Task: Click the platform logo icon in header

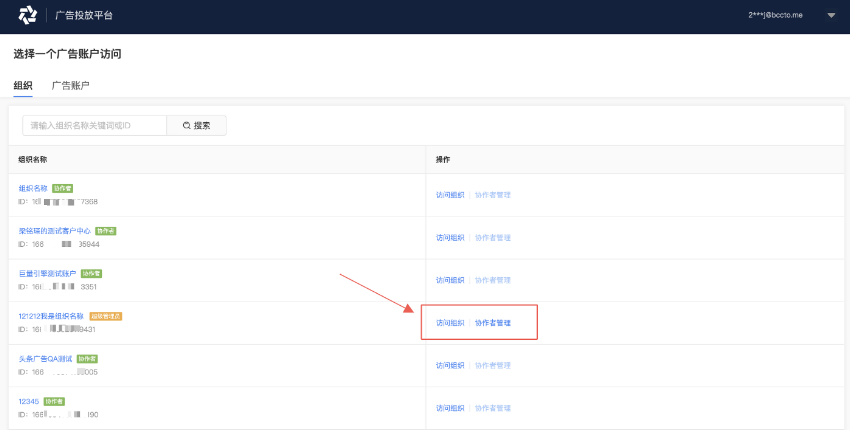Action: (x=27, y=16)
